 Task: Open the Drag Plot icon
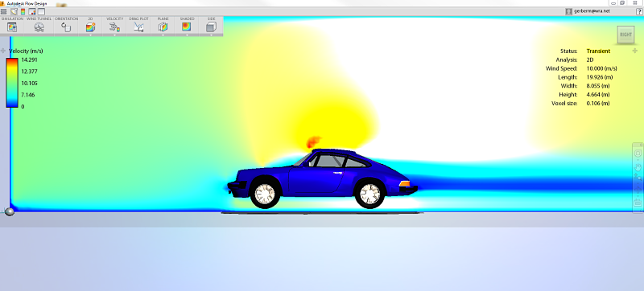click(x=138, y=27)
